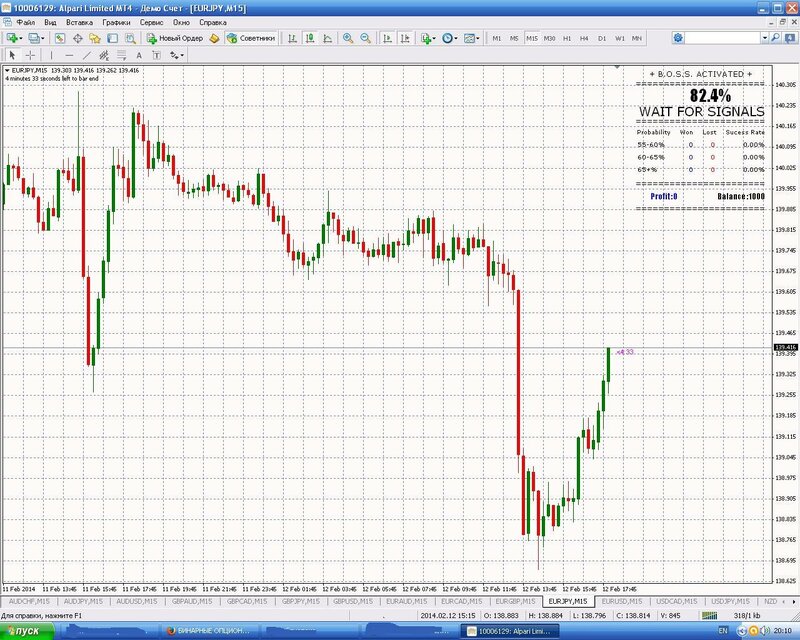
Task: Switch chart to candlestick display
Action: (x=309, y=38)
